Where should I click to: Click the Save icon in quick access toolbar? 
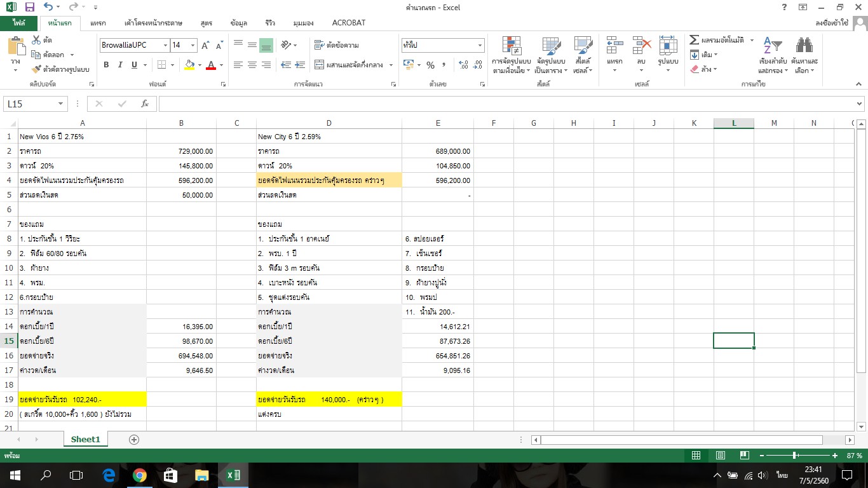point(30,7)
